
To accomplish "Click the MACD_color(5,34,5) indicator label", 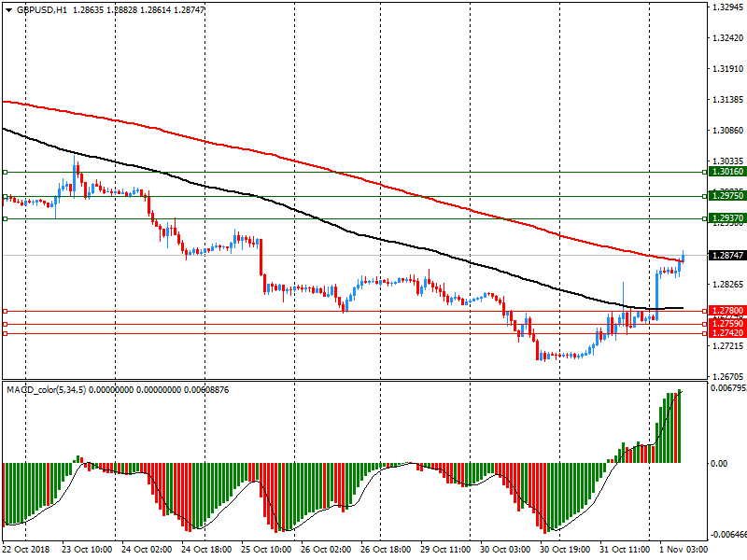I will tap(46, 390).
